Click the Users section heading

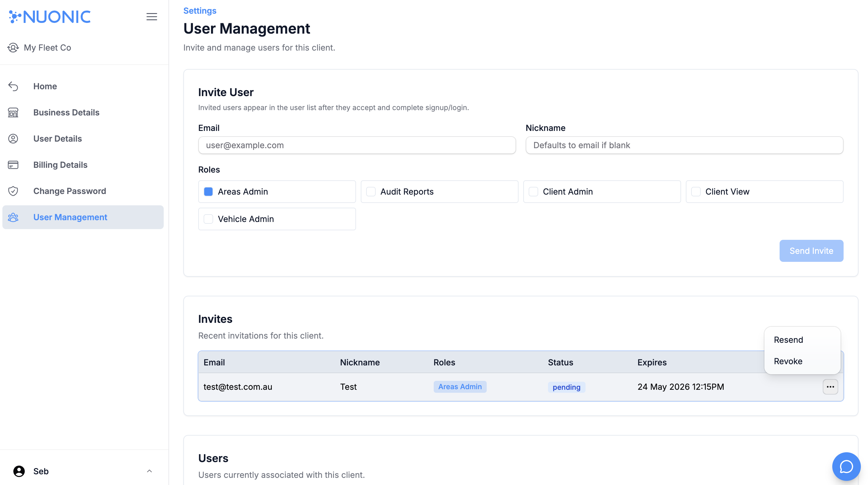click(213, 459)
